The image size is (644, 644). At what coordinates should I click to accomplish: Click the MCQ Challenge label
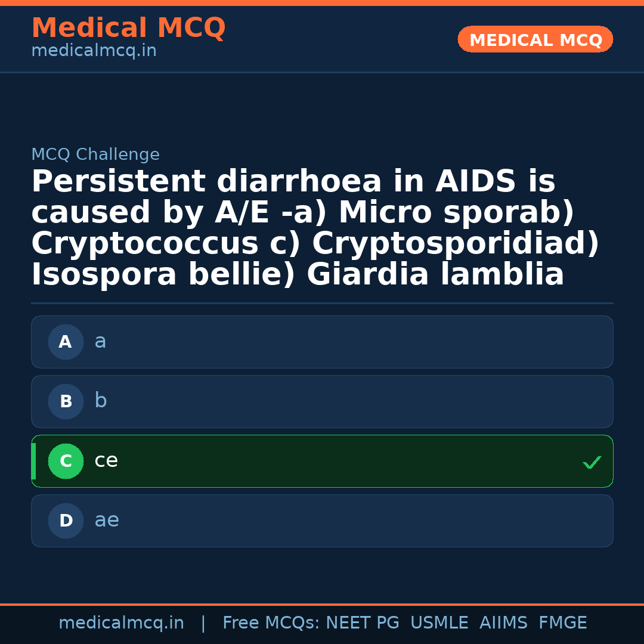click(x=95, y=155)
